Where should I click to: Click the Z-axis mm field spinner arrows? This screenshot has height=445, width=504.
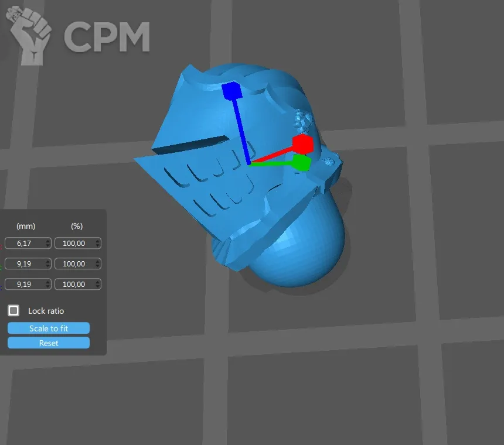(49, 284)
